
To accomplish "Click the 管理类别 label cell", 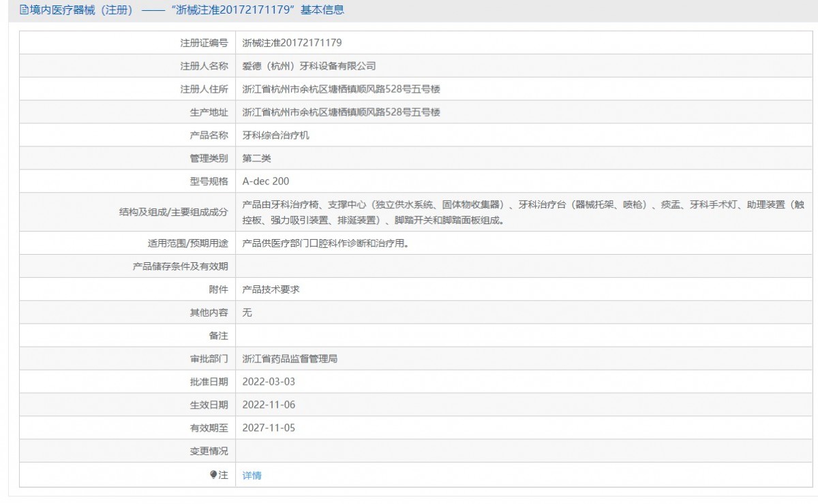I will [127, 159].
